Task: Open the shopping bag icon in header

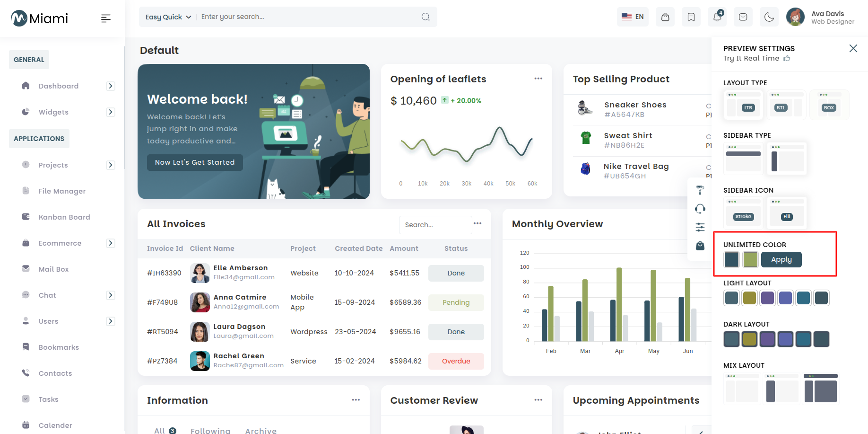Action: pos(665,17)
